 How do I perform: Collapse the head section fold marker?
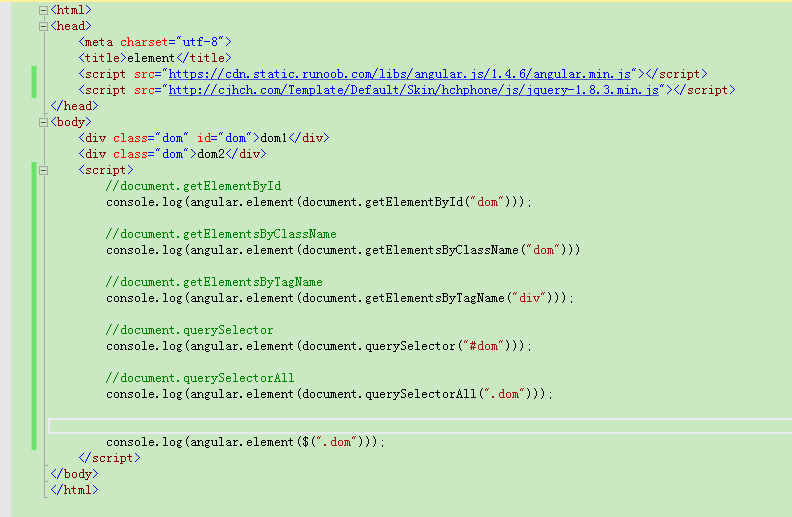(43, 26)
